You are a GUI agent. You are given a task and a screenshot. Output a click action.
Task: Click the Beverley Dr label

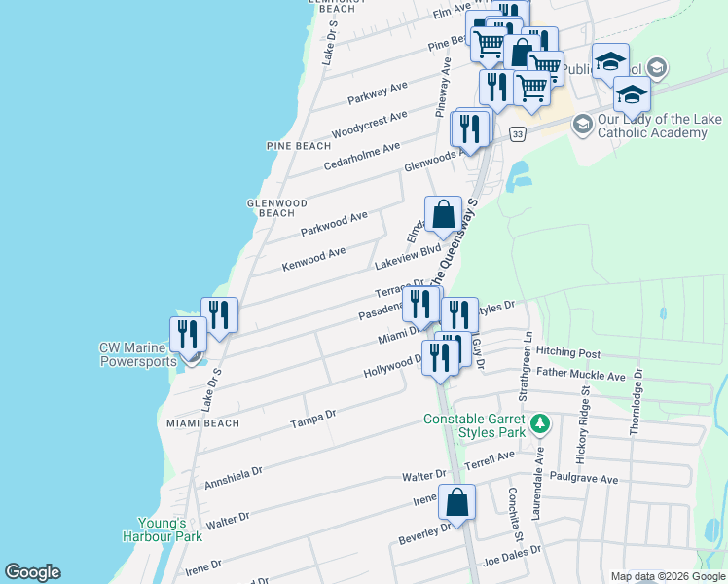425,533
